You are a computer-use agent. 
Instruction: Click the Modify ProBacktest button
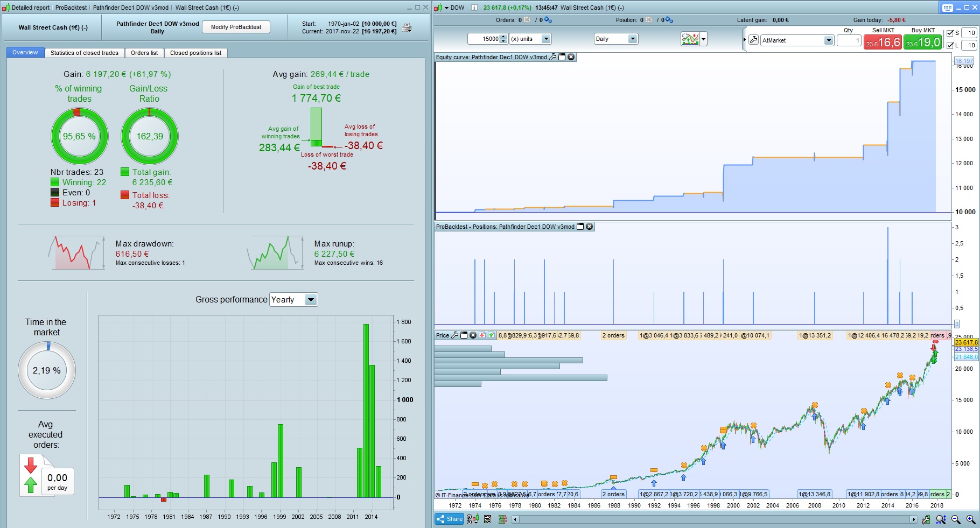coord(236,27)
